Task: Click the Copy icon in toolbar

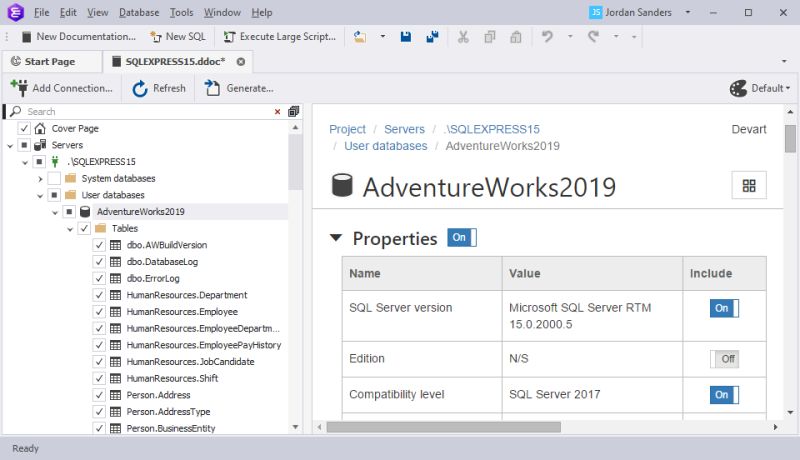Action: (x=490, y=37)
